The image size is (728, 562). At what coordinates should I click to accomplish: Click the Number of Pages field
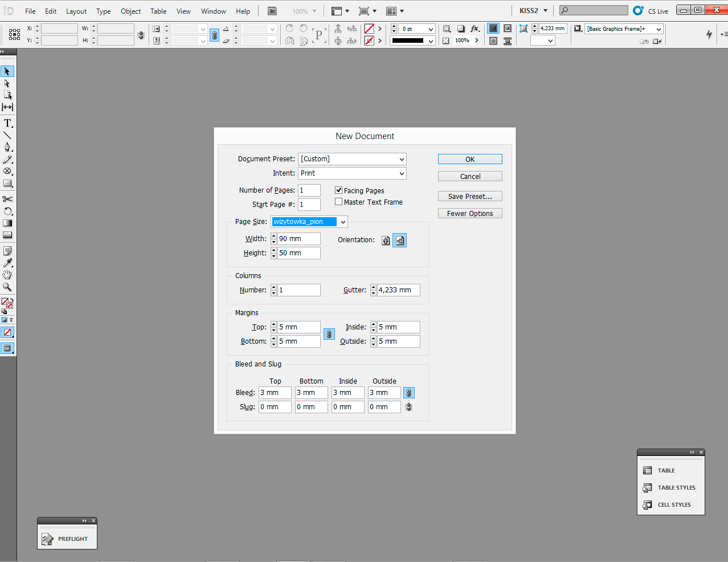pyautogui.click(x=309, y=190)
